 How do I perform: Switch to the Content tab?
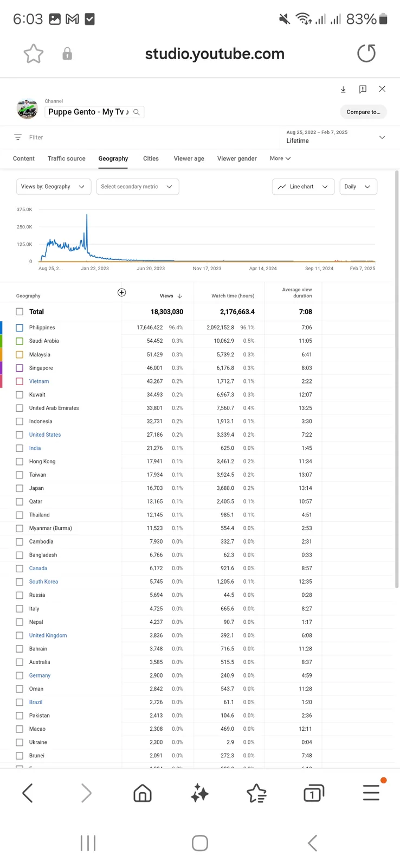[x=24, y=158]
